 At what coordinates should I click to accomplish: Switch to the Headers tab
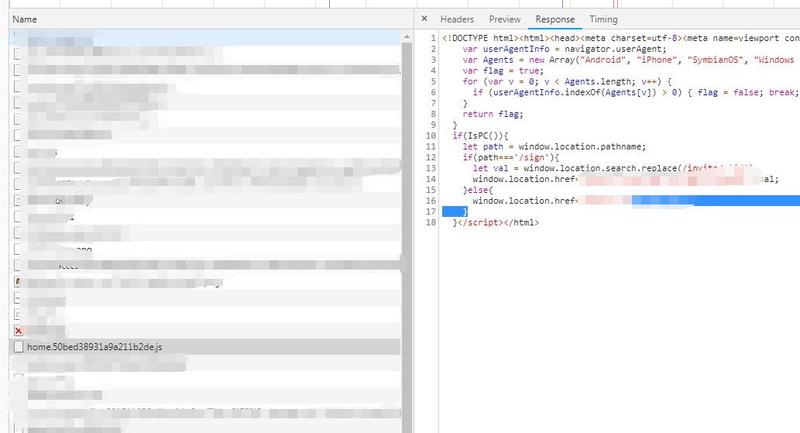pyautogui.click(x=457, y=19)
